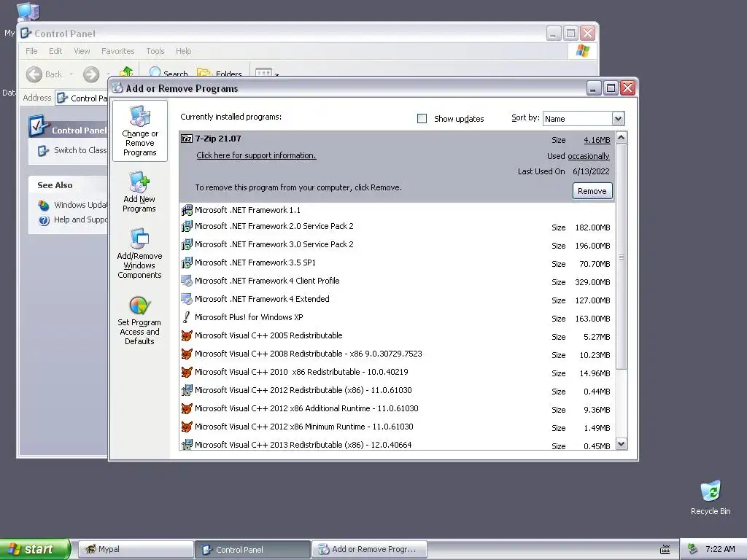
Task: Click Folders in the Control Panel toolbar
Action: coord(220,74)
